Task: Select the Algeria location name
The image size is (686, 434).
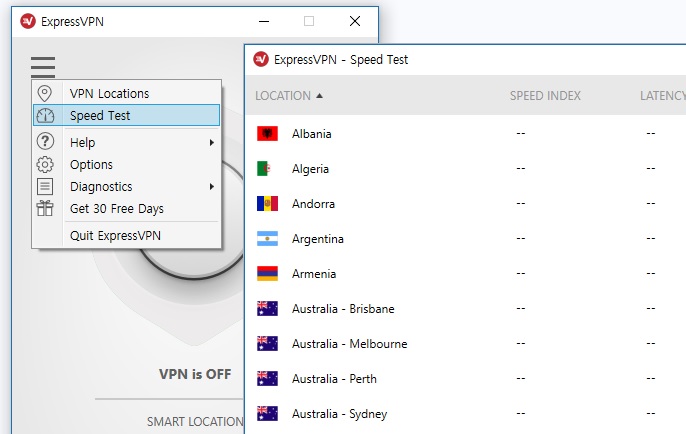Action: (310, 169)
